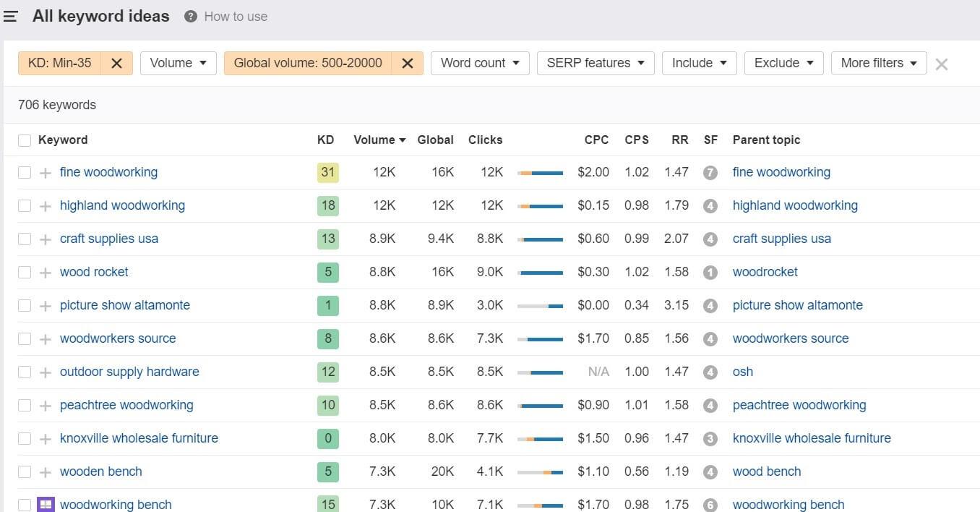Image resolution: width=980 pixels, height=512 pixels.
Task: Check the wood rocket row checkbox
Action: tap(25, 273)
